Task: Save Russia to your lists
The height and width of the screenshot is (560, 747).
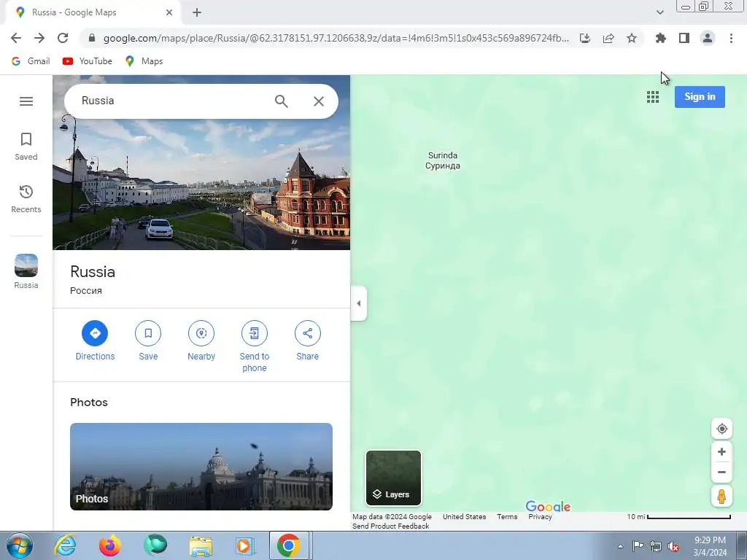Action: coord(148,341)
